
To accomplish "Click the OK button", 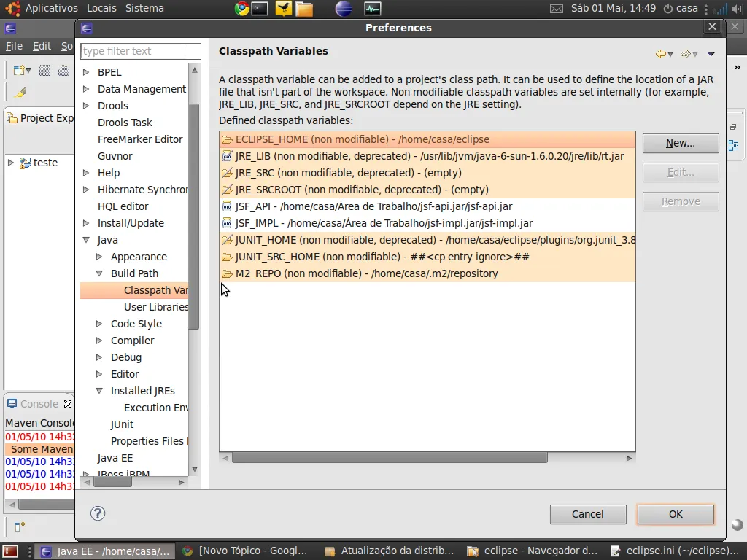I will pyautogui.click(x=676, y=514).
